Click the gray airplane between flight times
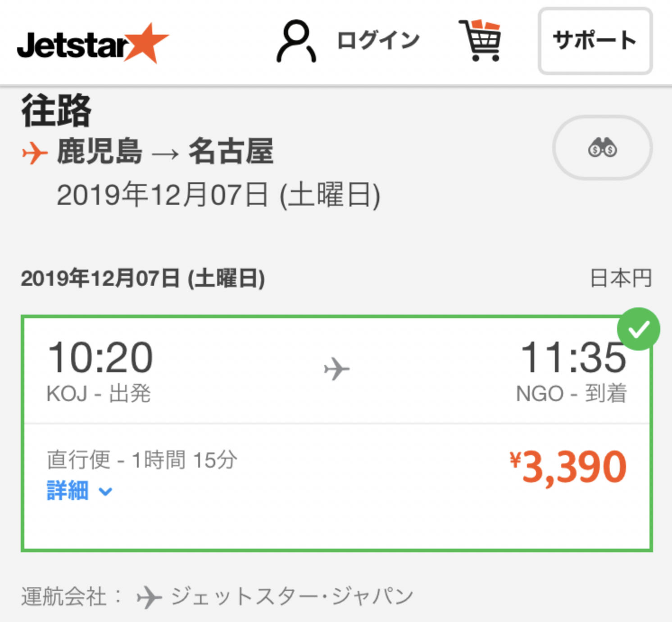The width and height of the screenshot is (672, 622). pyautogui.click(x=336, y=369)
